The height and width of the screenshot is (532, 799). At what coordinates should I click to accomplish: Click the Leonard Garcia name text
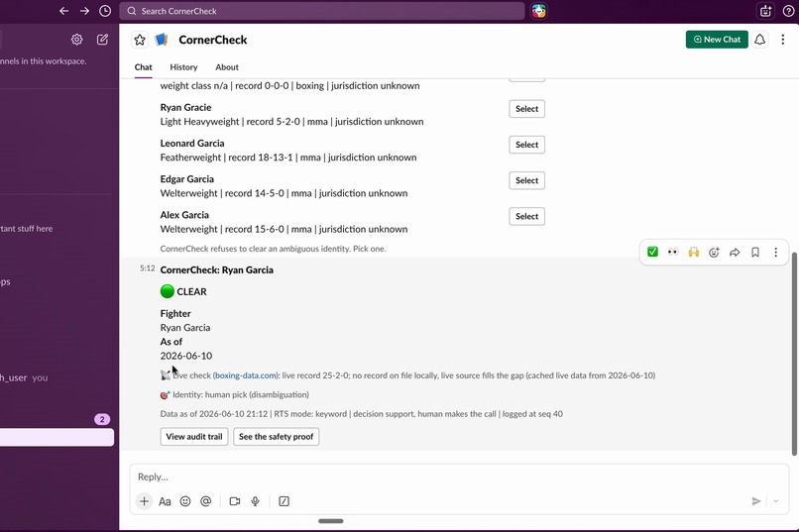coord(192,143)
